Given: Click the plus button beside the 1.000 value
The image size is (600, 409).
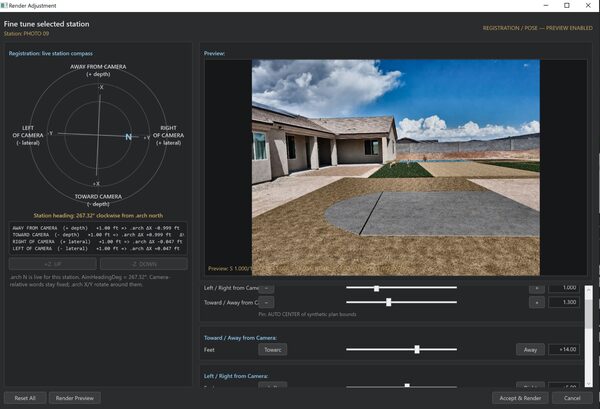Looking at the screenshot, I should click(537, 288).
